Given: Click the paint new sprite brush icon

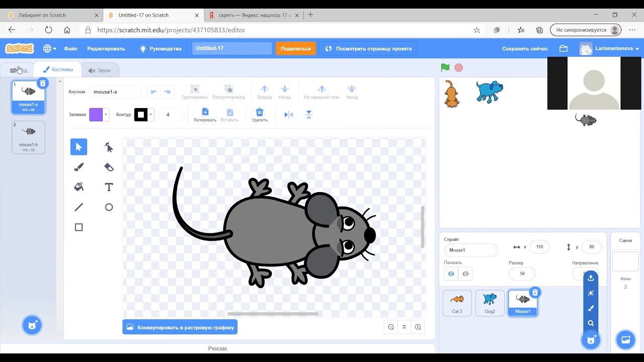Looking at the screenshot, I should (591, 308).
